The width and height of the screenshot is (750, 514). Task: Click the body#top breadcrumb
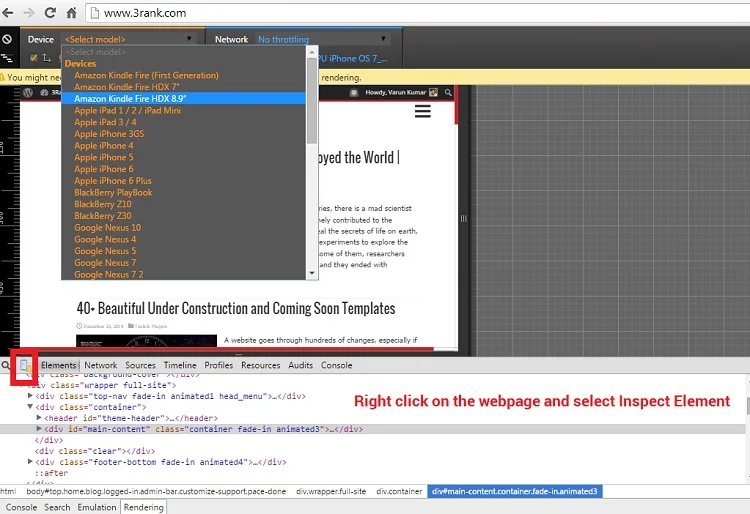tap(156, 492)
